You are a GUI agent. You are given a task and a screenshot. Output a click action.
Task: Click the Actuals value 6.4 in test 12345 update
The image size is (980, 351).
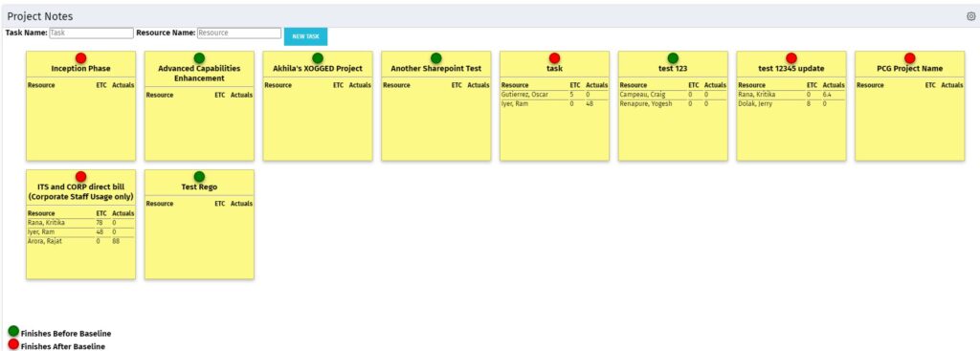[x=827, y=95]
